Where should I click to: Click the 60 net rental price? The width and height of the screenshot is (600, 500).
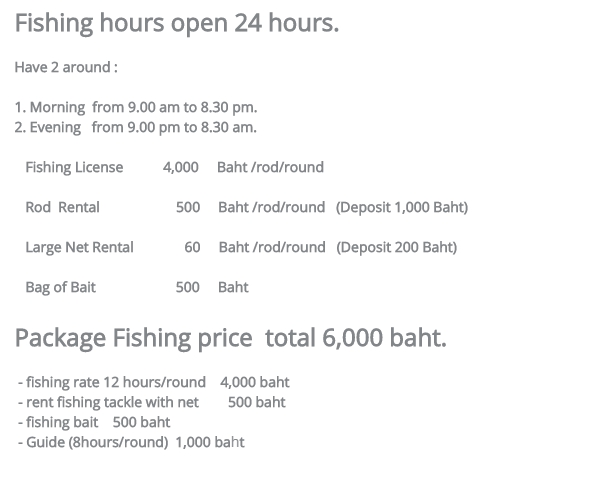[192, 248]
